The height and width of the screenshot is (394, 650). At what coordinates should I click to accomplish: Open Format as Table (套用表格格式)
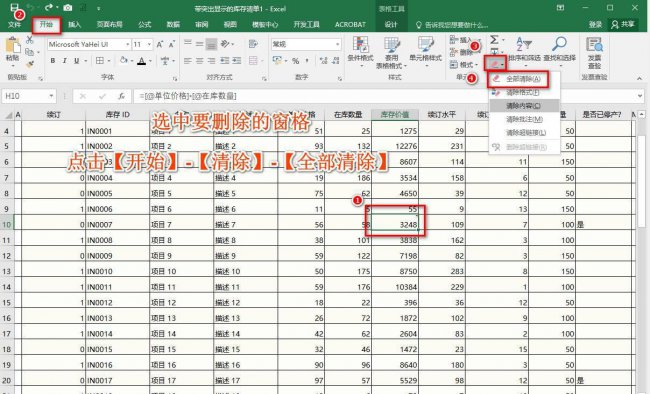(391, 53)
